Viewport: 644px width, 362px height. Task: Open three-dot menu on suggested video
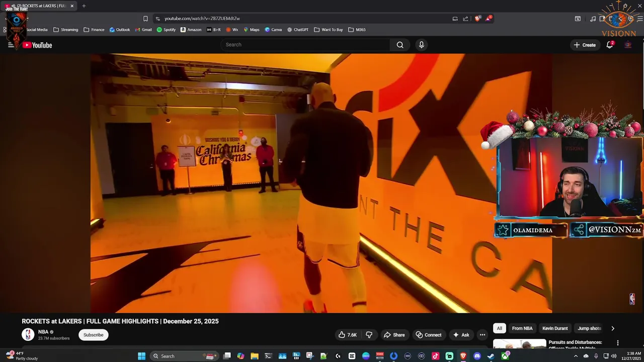(618, 343)
